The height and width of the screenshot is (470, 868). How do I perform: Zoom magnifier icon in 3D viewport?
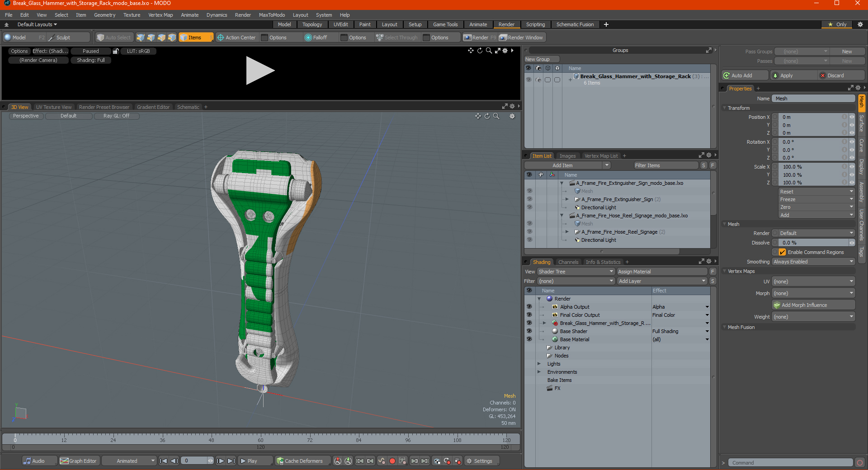496,116
